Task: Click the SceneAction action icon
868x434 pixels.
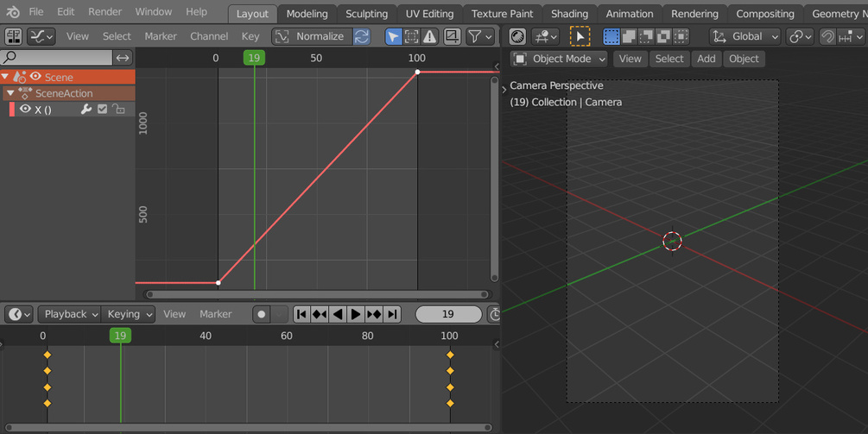Action: tap(25, 93)
